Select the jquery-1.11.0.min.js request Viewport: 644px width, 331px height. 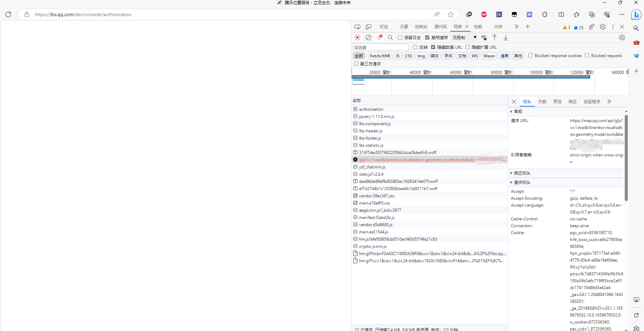point(429,117)
